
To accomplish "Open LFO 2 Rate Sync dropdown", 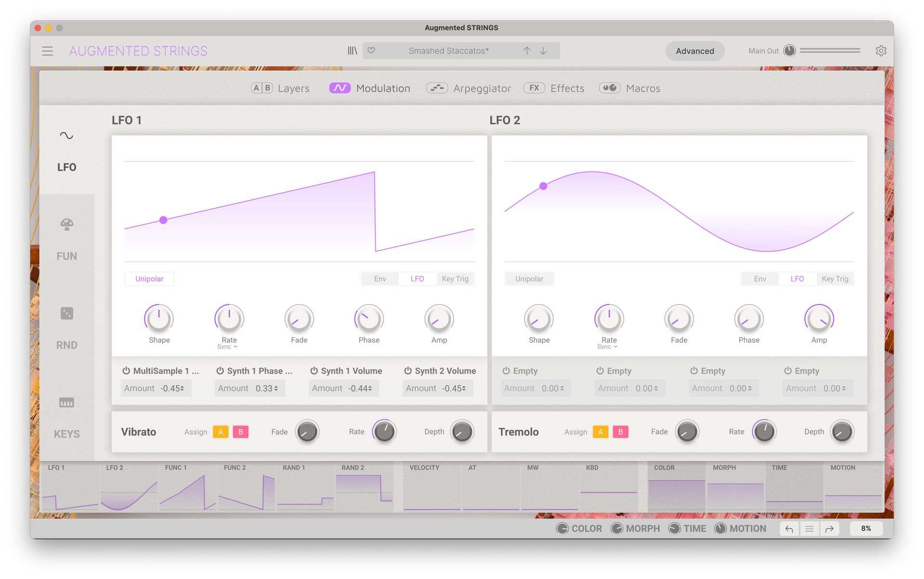I will point(607,347).
